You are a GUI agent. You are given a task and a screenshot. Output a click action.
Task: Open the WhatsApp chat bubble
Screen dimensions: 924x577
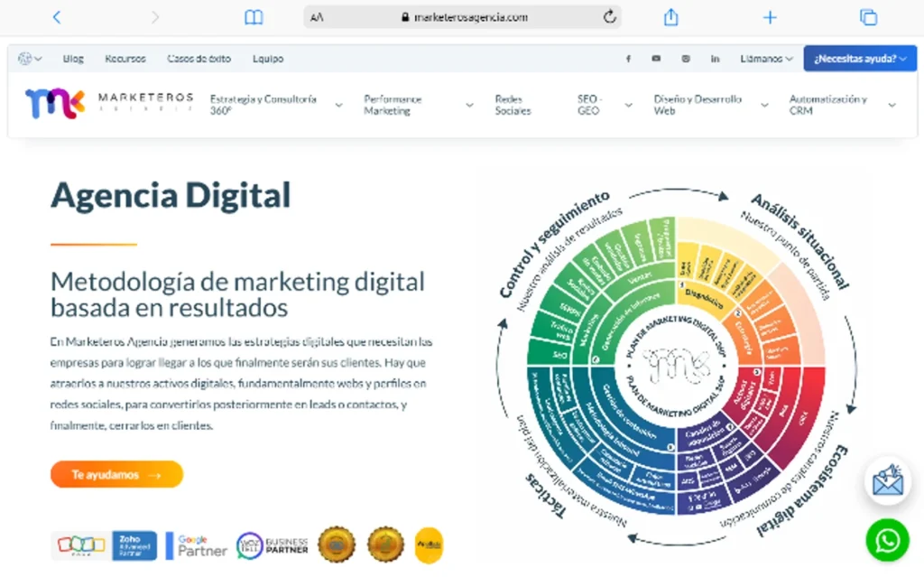[x=888, y=540]
